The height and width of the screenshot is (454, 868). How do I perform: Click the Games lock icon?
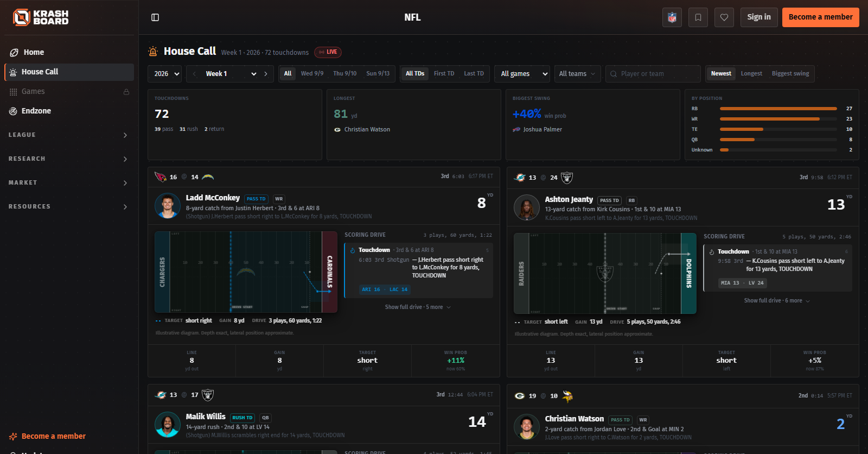point(126,92)
